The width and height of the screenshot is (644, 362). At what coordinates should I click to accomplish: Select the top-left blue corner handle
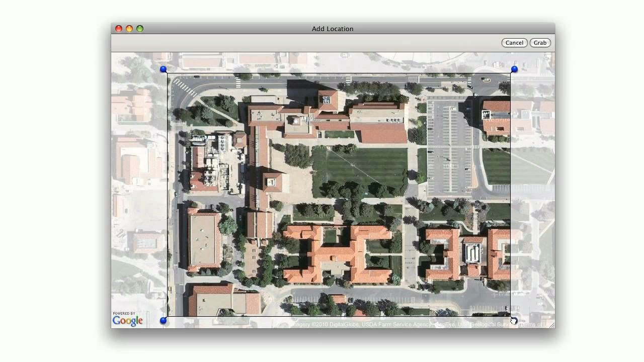pyautogui.click(x=163, y=69)
